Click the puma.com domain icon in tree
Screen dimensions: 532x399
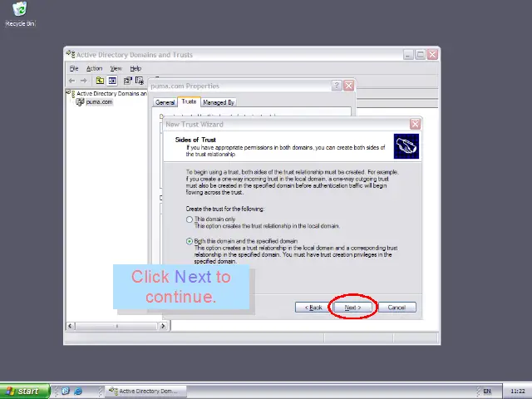80,101
